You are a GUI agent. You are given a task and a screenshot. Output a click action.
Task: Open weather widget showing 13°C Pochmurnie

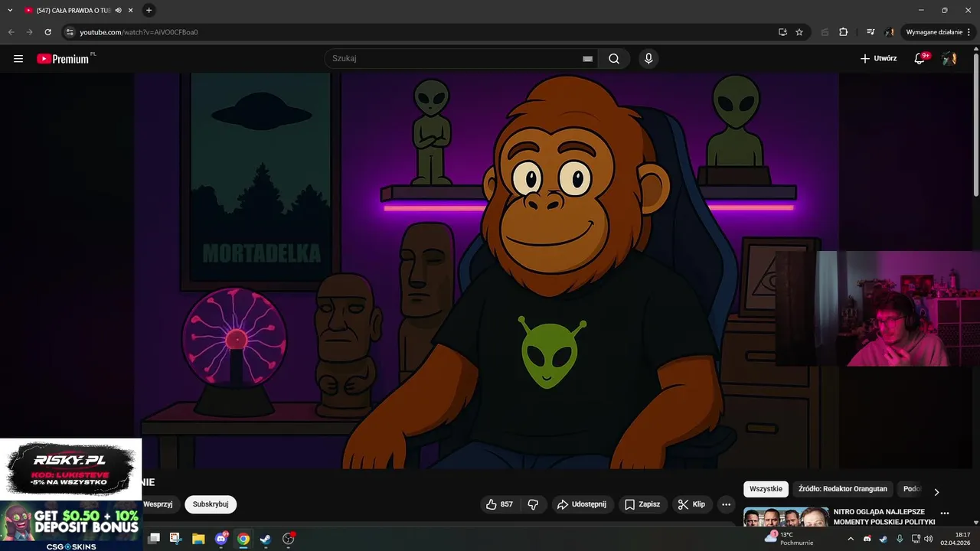(x=789, y=539)
